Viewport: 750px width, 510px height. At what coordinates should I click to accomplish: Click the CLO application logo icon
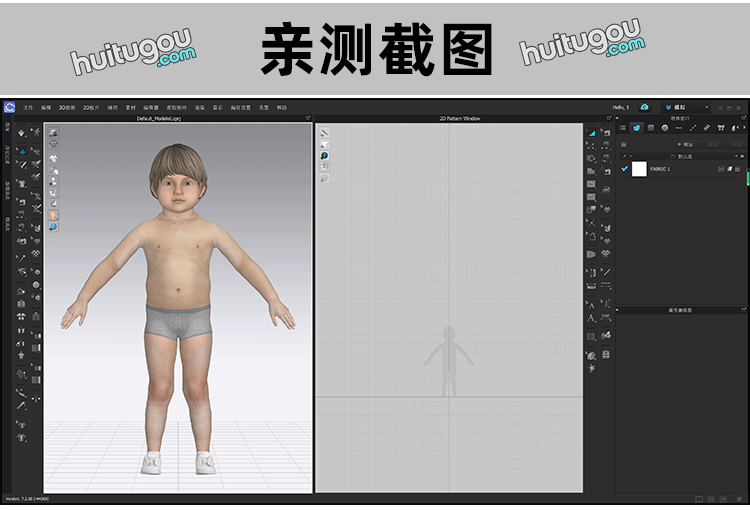tap(9, 107)
